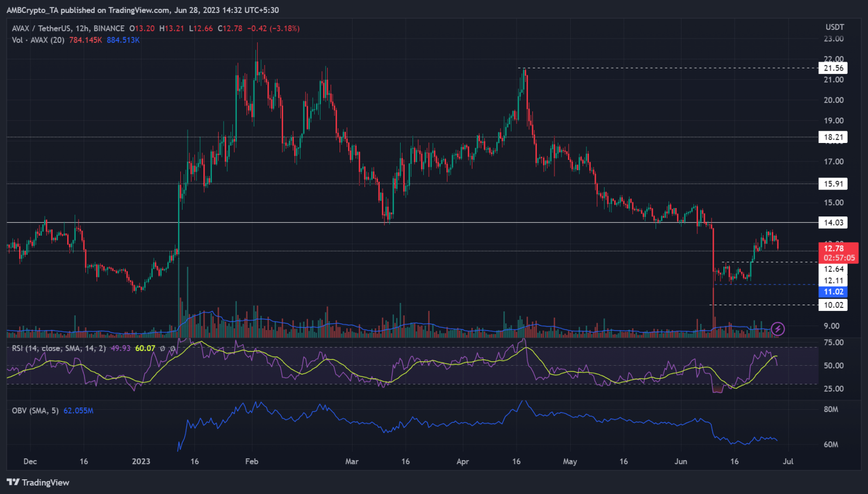Click the TradingView text link at the bottom
Viewport: 868px width, 494px height.
coord(45,482)
